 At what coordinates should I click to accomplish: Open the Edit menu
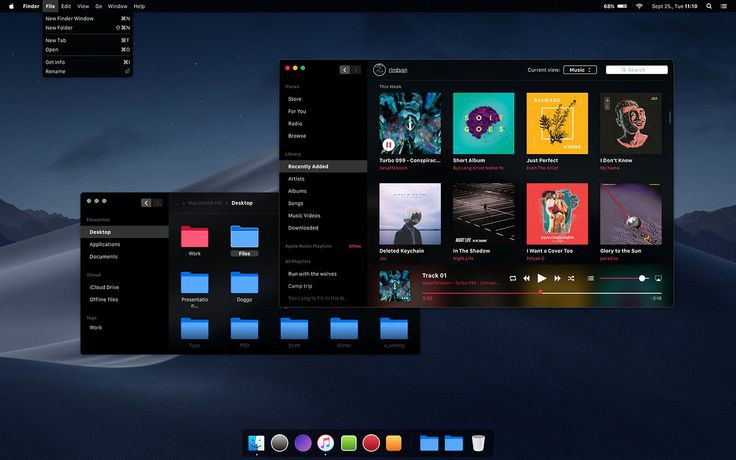(x=66, y=6)
